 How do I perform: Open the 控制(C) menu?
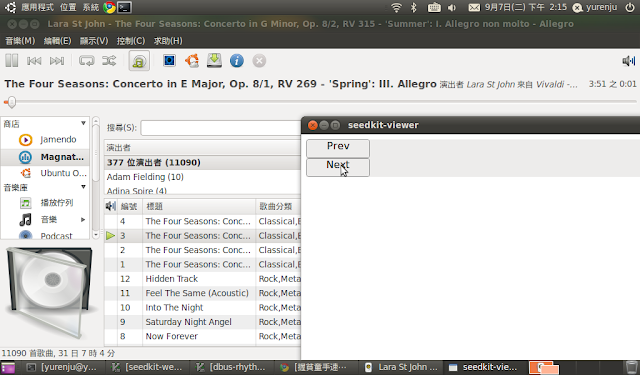pyautogui.click(x=131, y=41)
